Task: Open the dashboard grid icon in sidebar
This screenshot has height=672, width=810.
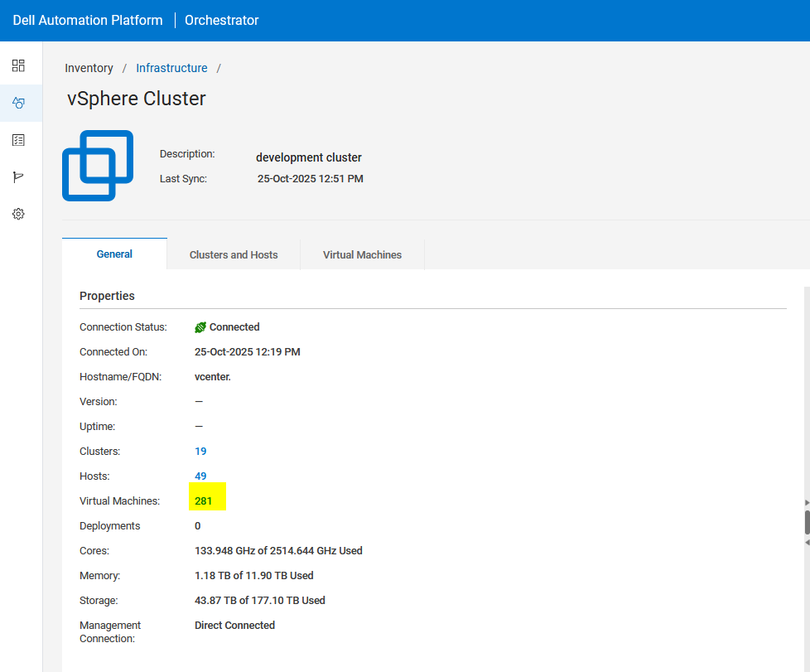Action: (18, 65)
